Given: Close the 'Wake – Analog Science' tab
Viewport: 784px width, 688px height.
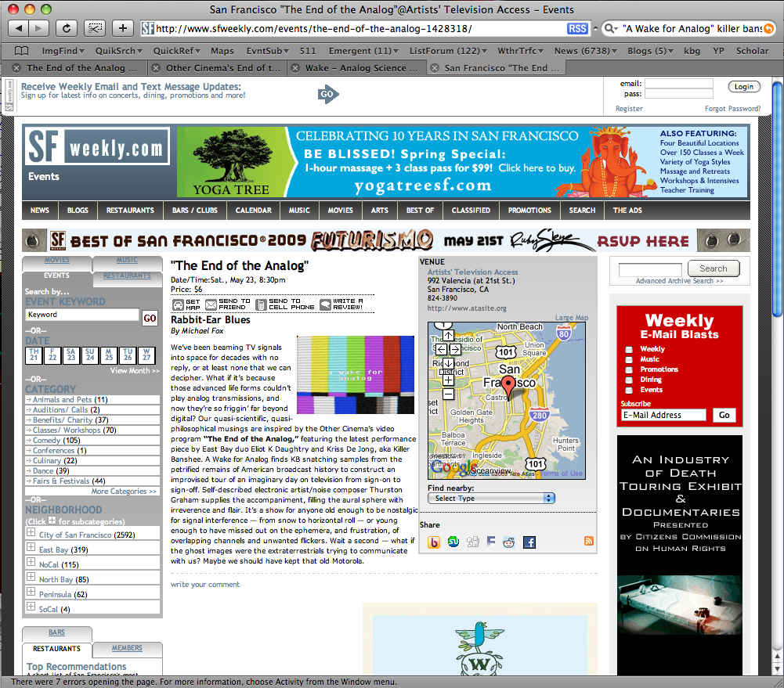Looking at the screenshot, I should pyautogui.click(x=295, y=68).
